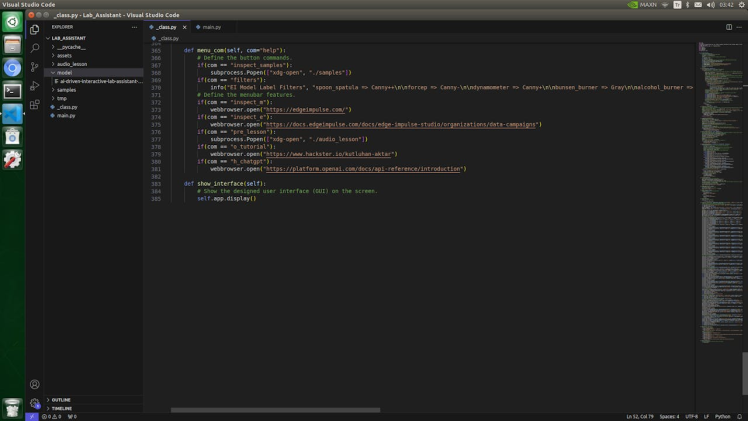Open main.py from the explorer tree

(66, 116)
